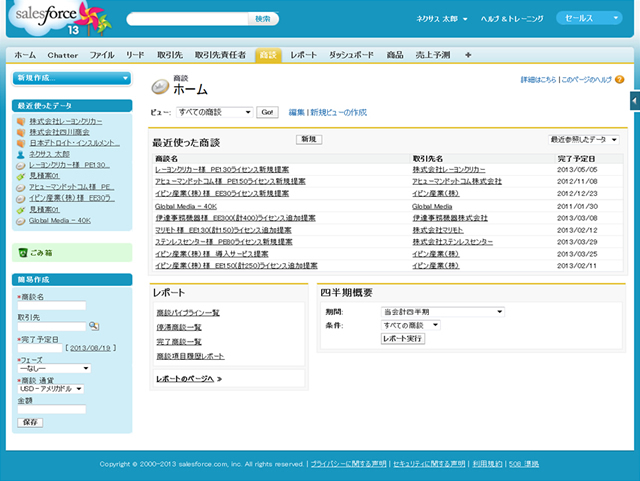Click the 検索 search button
640x481 pixels.
263,19
